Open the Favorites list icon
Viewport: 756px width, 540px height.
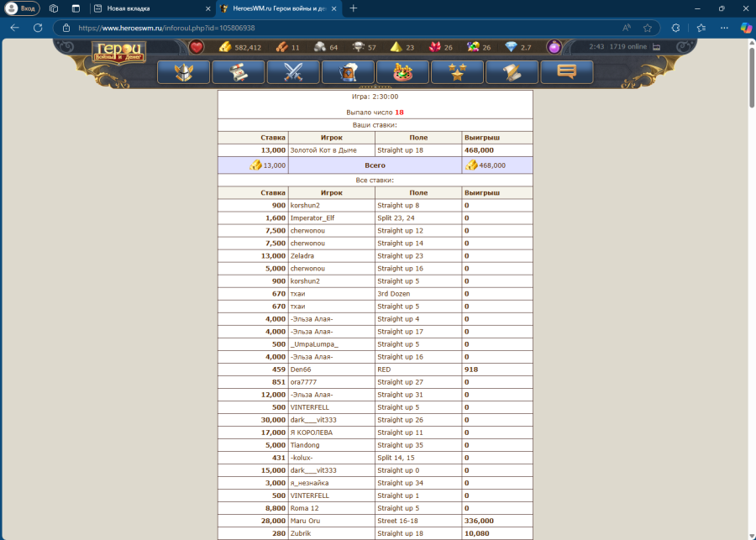tap(701, 28)
